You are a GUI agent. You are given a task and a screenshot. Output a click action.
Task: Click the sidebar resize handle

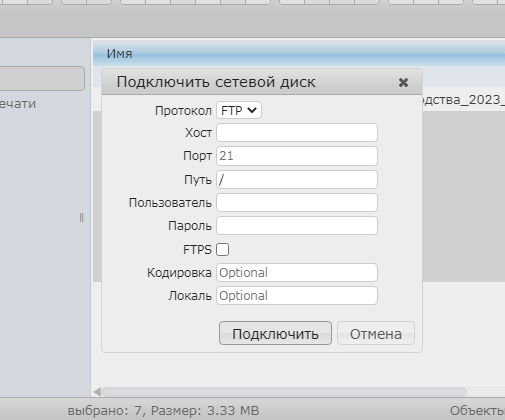coord(82,218)
